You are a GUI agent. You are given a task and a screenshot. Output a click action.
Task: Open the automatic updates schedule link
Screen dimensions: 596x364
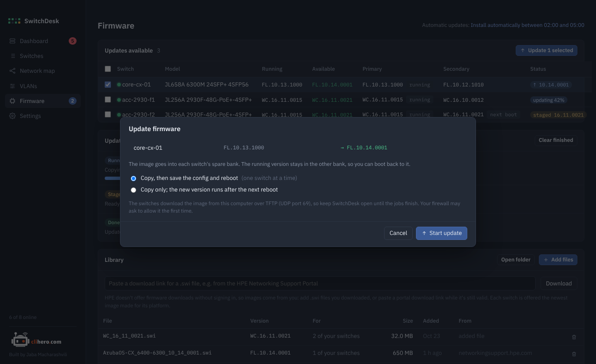(527, 25)
